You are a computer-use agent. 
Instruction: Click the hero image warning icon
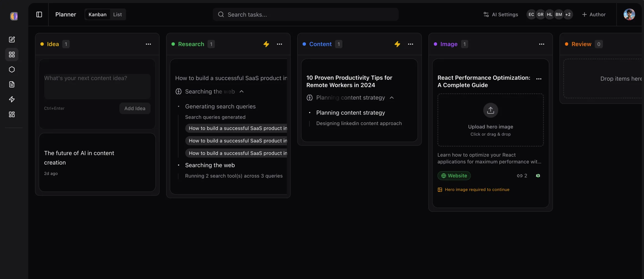point(440,190)
